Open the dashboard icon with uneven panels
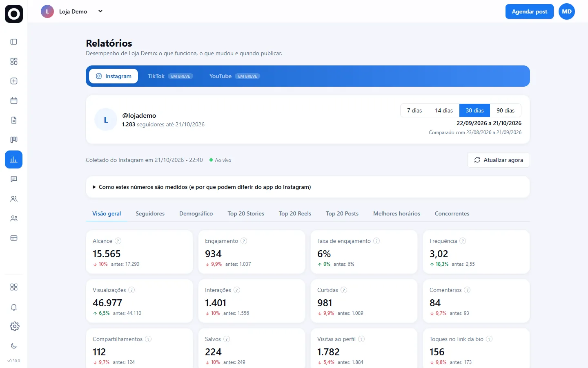The height and width of the screenshot is (368, 588). [x=14, y=61]
